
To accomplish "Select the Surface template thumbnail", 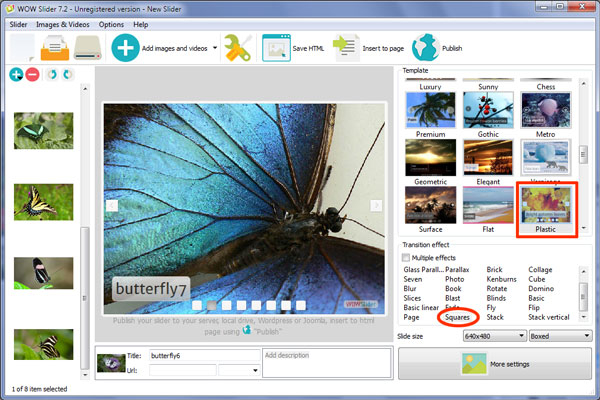I will click(x=430, y=205).
